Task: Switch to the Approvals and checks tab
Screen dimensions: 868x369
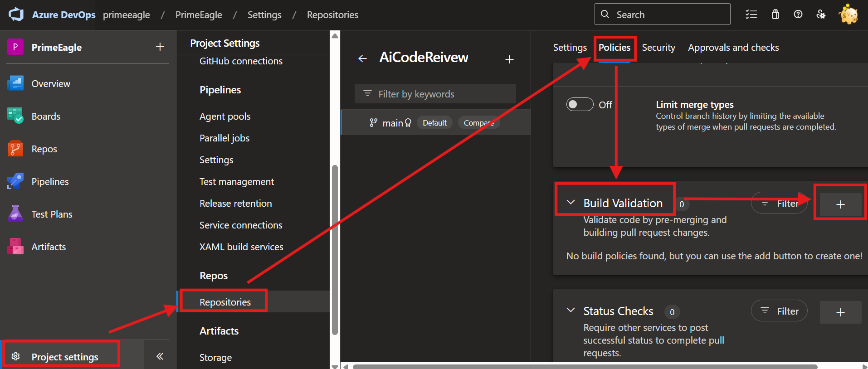Action: pyautogui.click(x=733, y=48)
